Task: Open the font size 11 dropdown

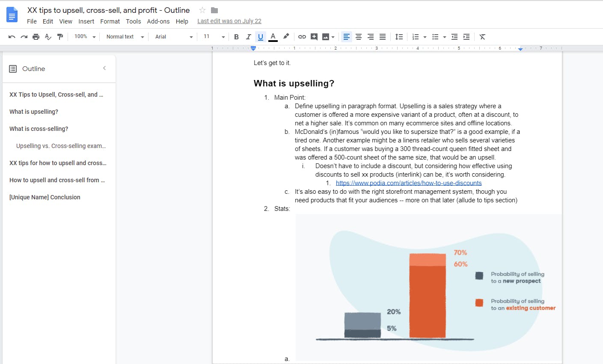Action: pyautogui.click(x=214, y=37)
